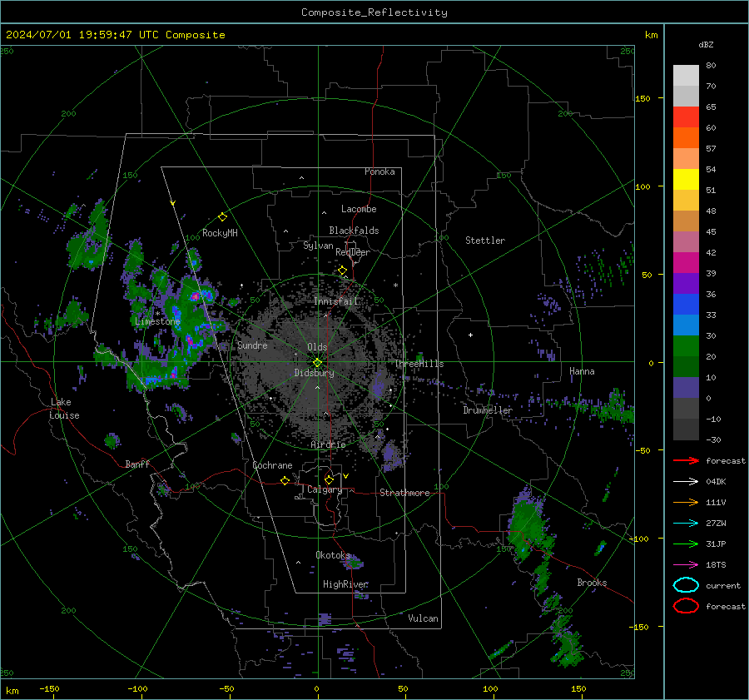The image size is (749, 700).
Task: Select the Didsbury label
Action: tap(315, 373)
